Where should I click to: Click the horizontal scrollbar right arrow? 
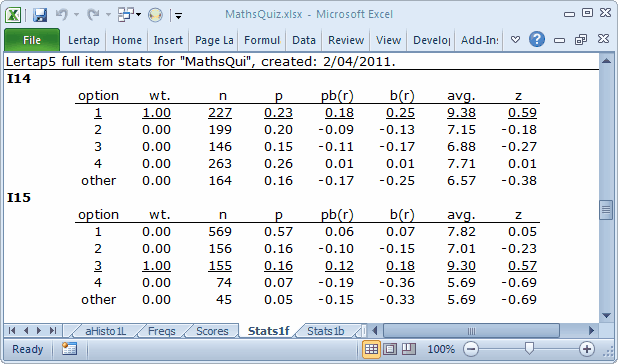pyautogui.click(x=591, y=331)
